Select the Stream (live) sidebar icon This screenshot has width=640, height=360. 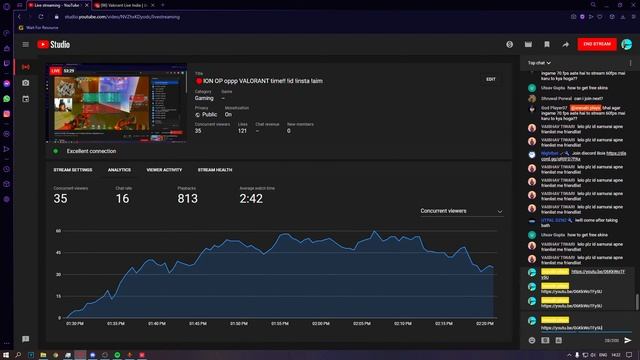point(26,67)
